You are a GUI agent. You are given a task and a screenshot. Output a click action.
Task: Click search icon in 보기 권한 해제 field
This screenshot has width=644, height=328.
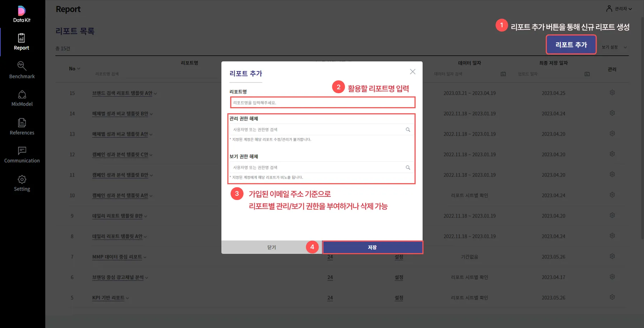[408, 168]
